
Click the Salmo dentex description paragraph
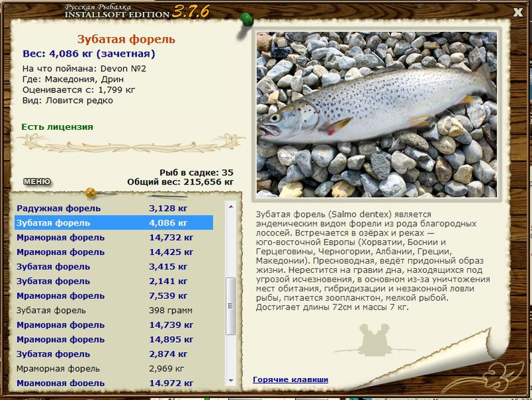tap(373, 261)
